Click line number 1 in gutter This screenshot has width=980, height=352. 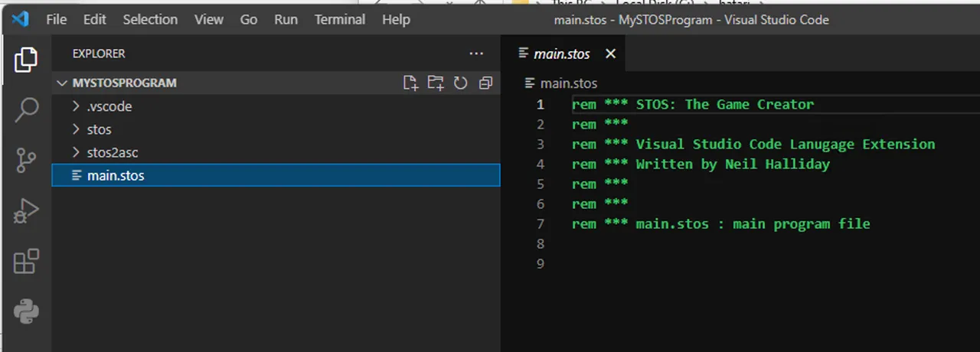coord(541,104)
